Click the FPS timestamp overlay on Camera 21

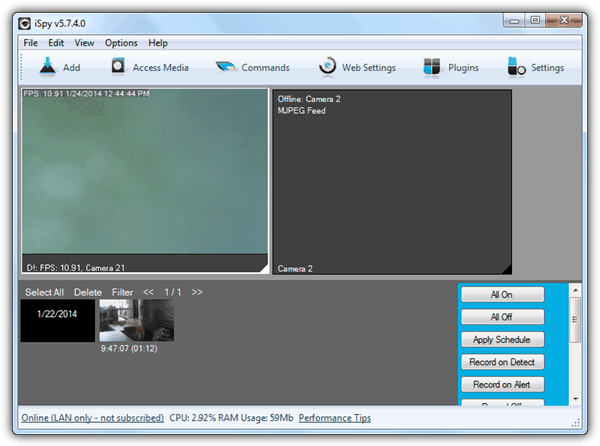click(x=86, y=94)
